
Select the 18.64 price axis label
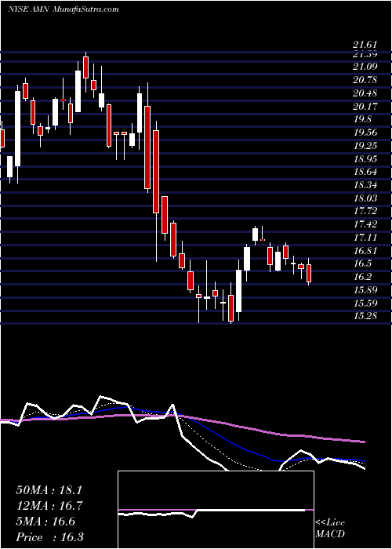[x=365, y=172]
